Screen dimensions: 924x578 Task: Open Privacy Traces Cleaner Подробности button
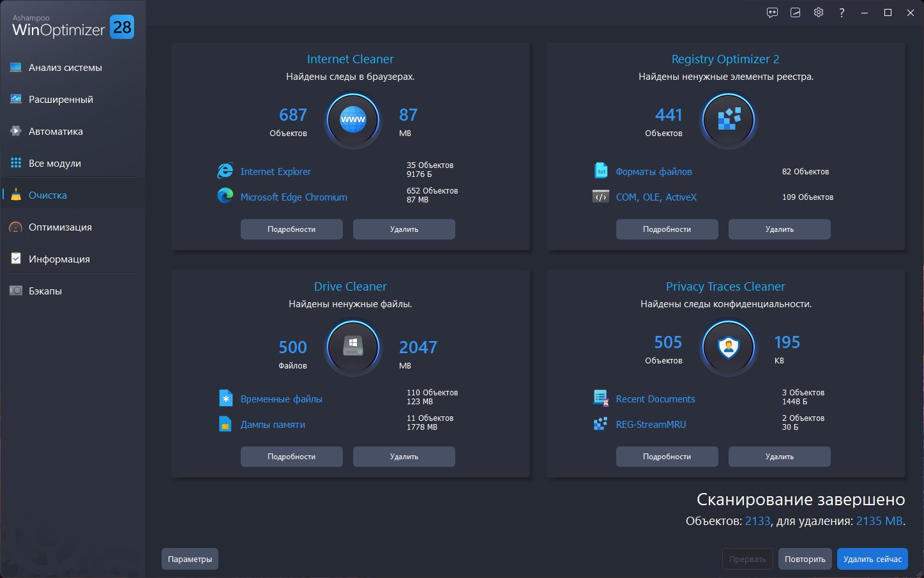(667, 457)
